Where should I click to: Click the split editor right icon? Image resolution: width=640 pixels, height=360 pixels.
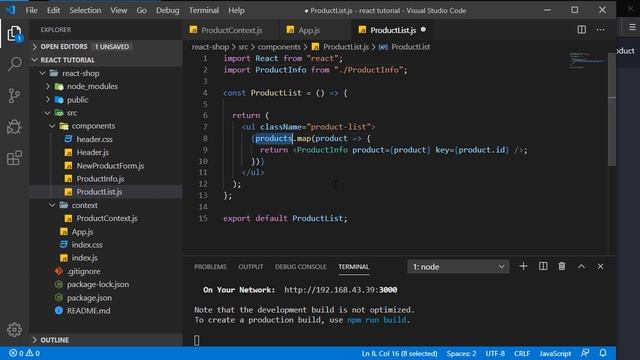[581, 30]
